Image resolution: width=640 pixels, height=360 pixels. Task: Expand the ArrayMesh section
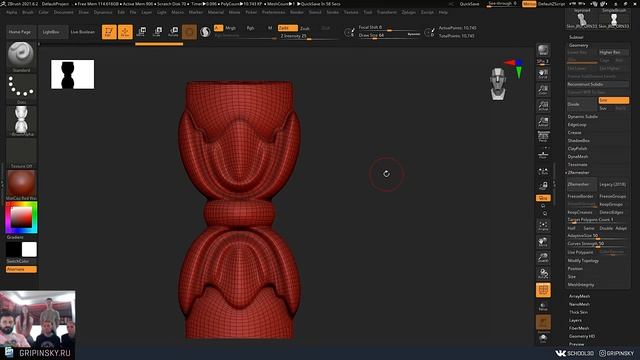pos(579,296)
